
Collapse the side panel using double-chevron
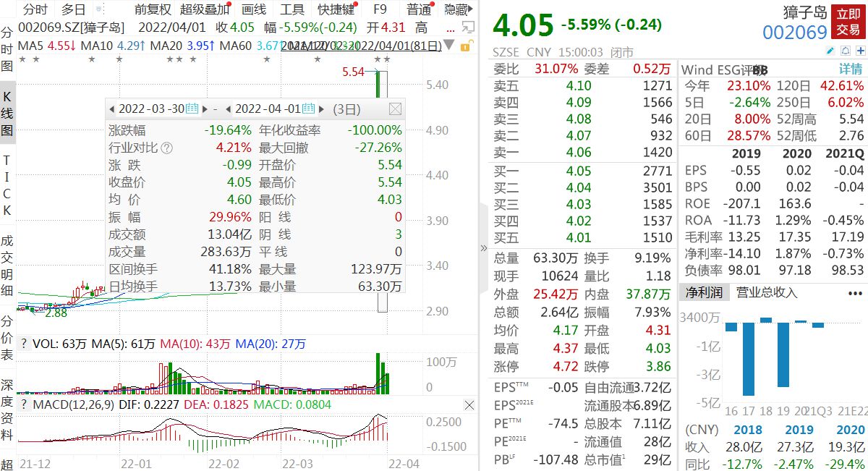[483, 248]
